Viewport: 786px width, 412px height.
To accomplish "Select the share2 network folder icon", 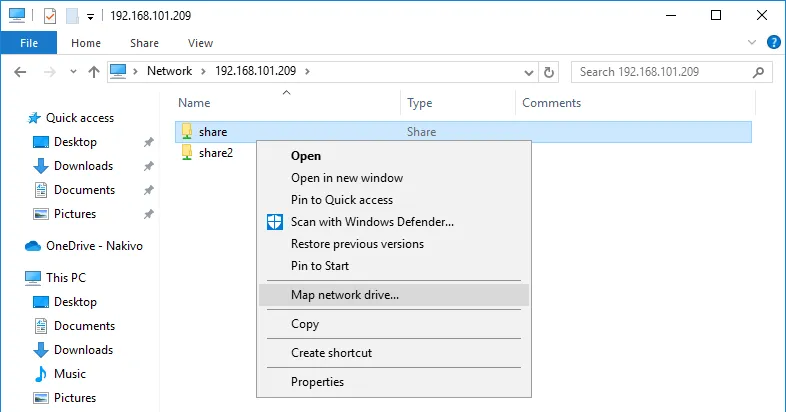I will pyautogui.click(x=186, y=153).
